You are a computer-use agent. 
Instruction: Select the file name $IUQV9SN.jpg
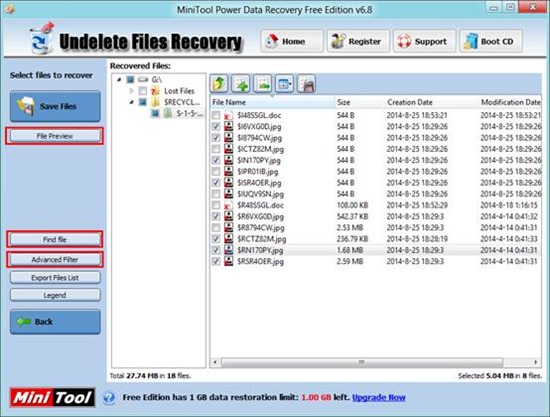[260, 194]
